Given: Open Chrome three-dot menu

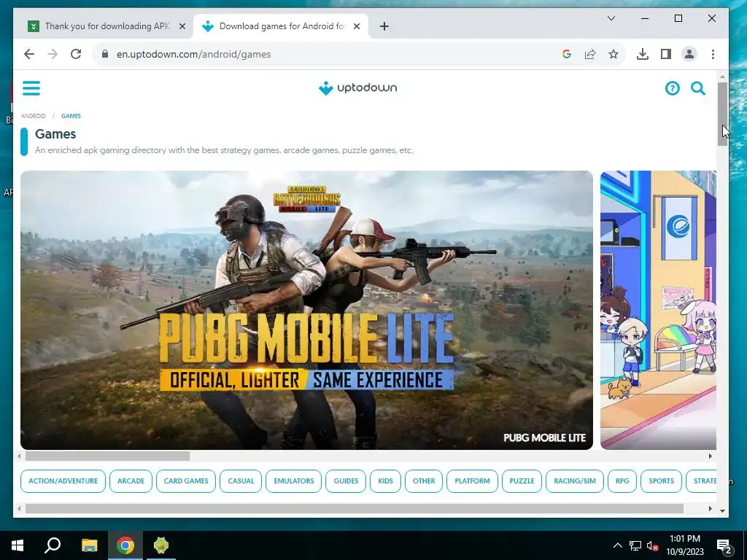Looking at the screenshot, I should pyautogui.click(x=713, y=54).
